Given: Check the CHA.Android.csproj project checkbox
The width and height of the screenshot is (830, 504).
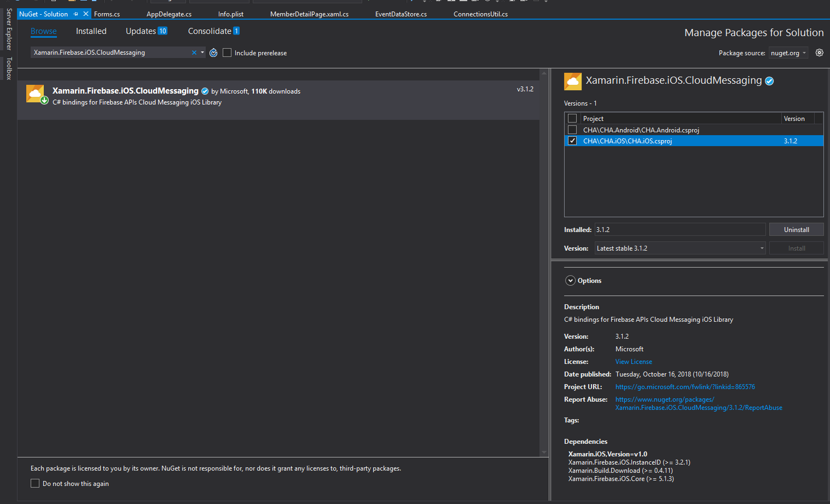Looking at the screenshot, I should pos(572,130).
